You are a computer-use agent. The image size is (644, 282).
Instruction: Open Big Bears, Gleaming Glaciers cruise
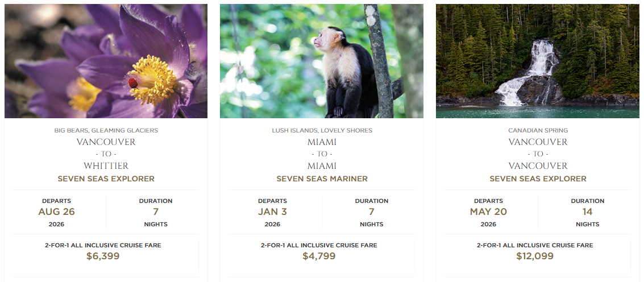coord(106,130)
